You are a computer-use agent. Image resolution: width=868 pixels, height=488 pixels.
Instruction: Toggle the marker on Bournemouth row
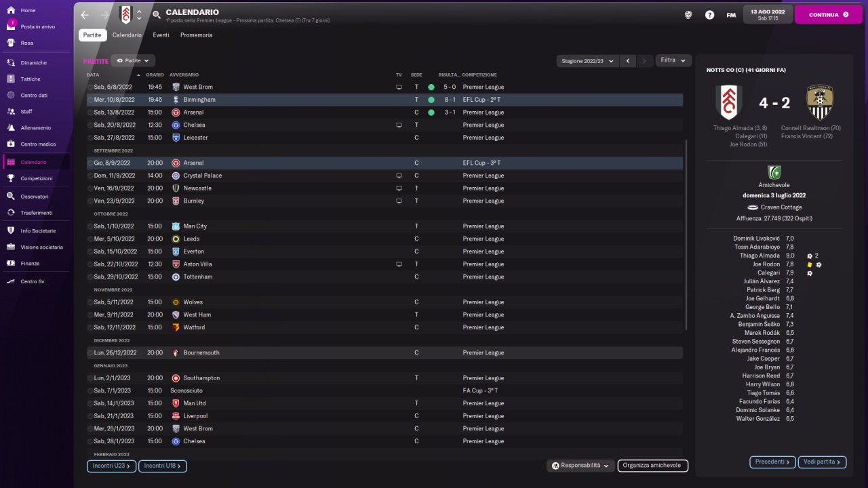(x=90, y=353)
